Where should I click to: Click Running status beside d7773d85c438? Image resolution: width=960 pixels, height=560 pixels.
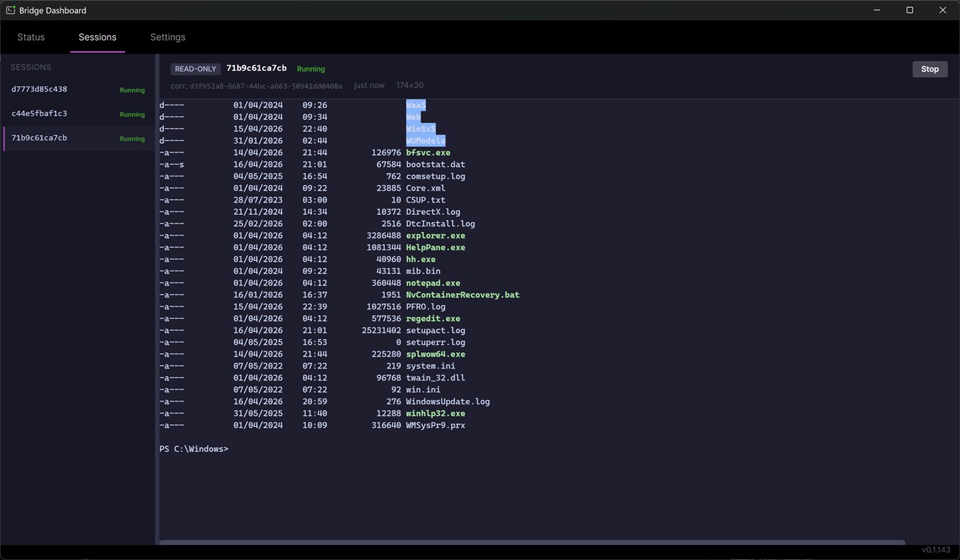point(132,90)
